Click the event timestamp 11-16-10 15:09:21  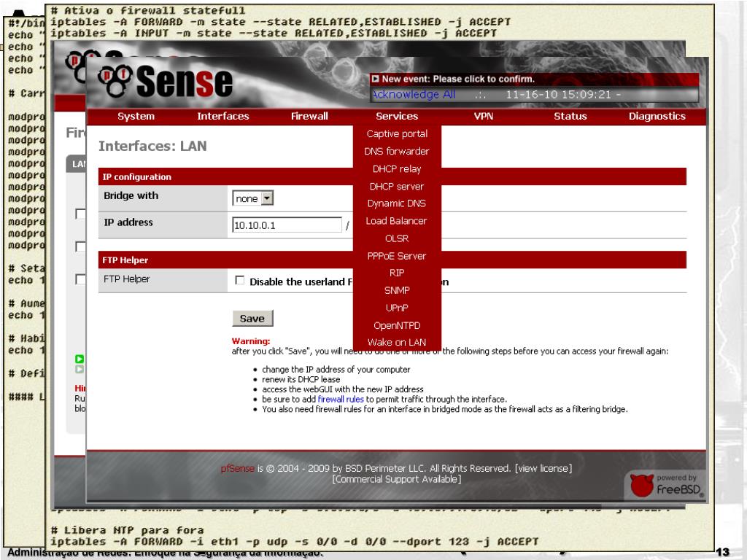point(558,94)
